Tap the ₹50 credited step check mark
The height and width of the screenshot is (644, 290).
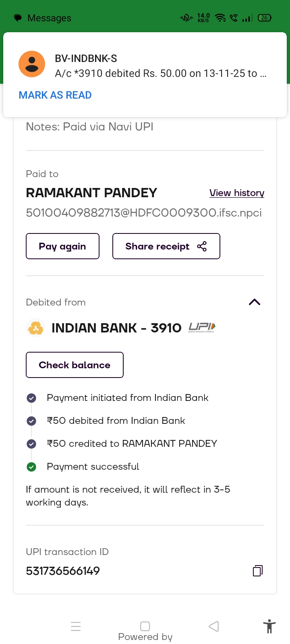pos(31,444)
